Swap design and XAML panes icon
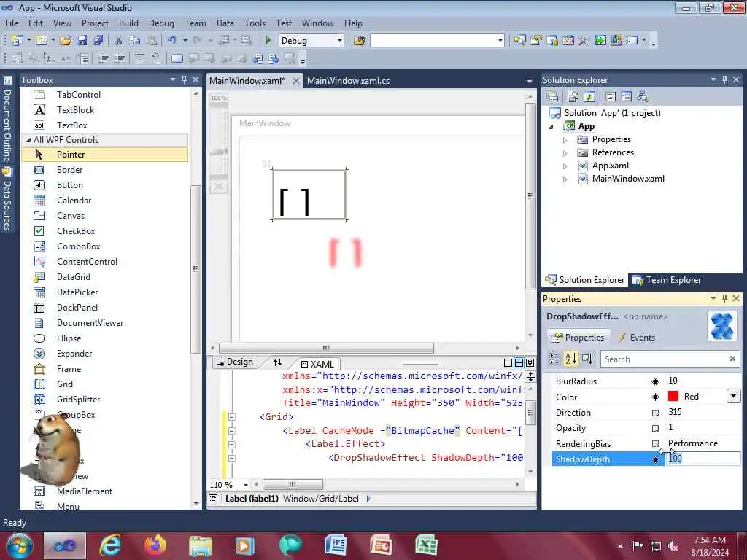This screenshot has width=747, height=560. (x=277, y=362)
